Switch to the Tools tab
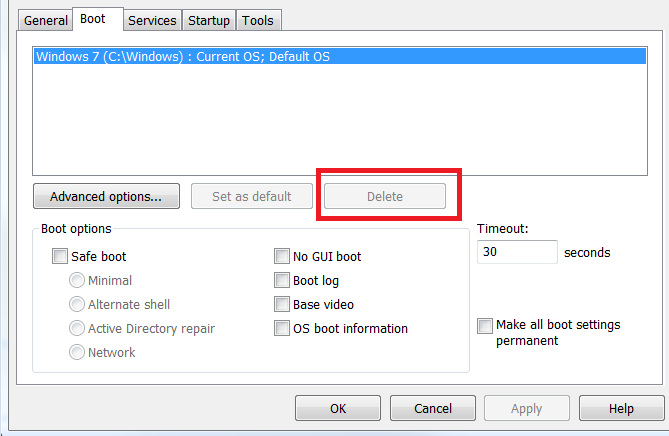This screenshot has width=669, height=436. (x=258, y=20)
